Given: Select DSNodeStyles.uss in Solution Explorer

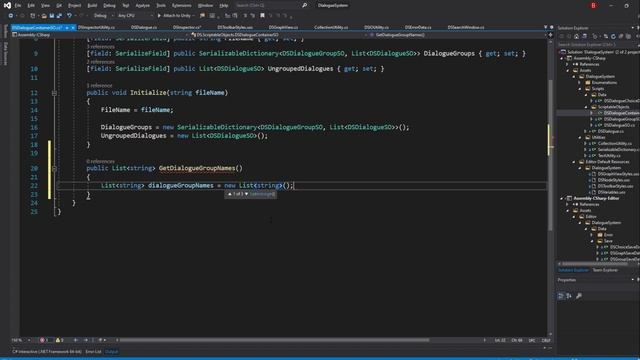Looking at the screenshot, I should point(614,180).
